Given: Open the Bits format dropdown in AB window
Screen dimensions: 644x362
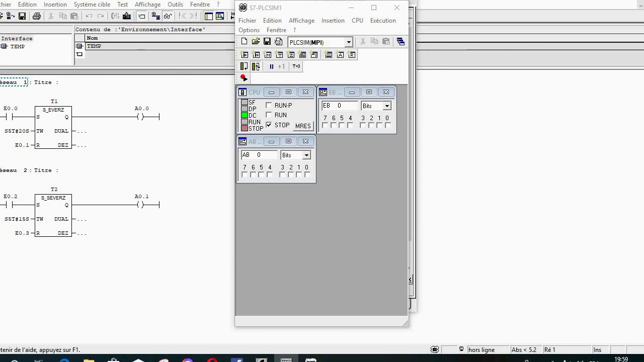Looking at the screenshot, I should (x=306, y=155).
